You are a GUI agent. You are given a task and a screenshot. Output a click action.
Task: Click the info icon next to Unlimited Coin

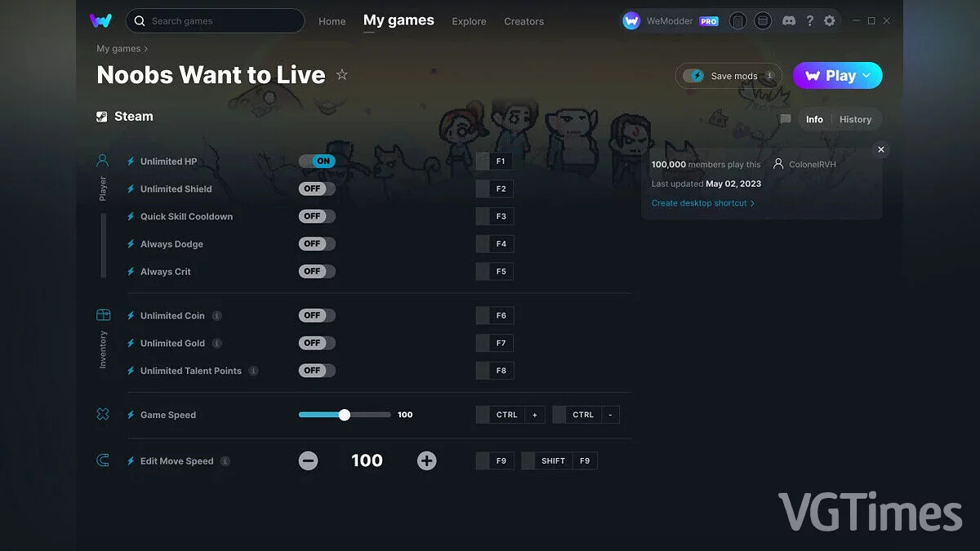(216, 316)
